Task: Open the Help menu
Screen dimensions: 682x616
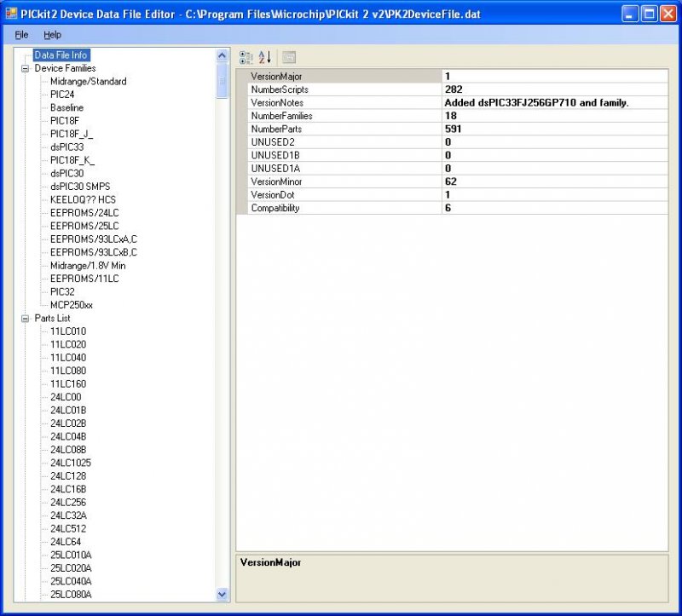Action: 52,35
